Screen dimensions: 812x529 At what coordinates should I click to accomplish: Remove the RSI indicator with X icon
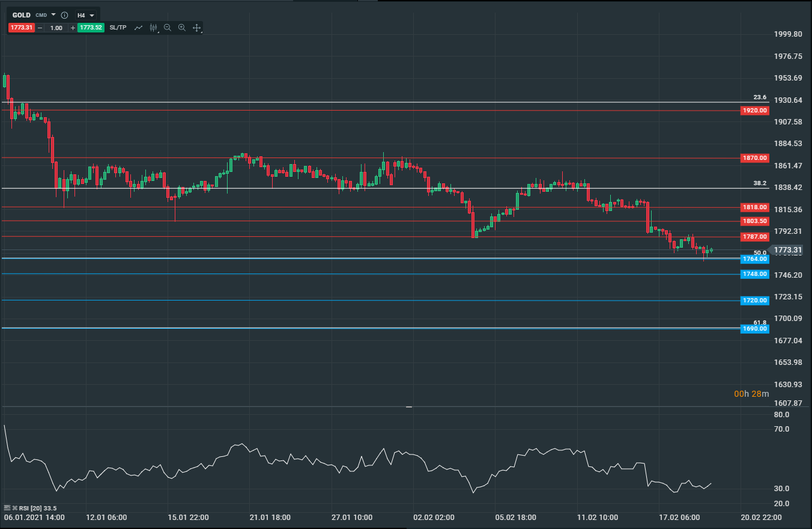(15, 508)
